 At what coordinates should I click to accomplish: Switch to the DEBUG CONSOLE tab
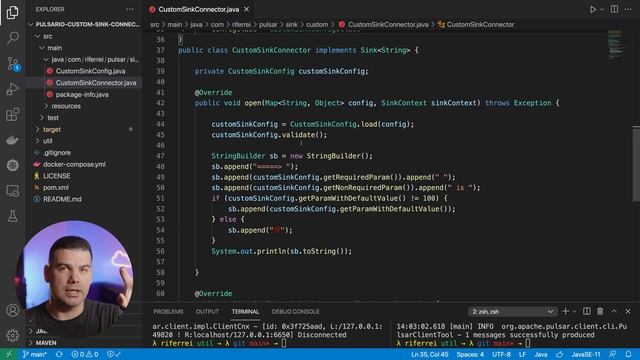coord(296,311)
